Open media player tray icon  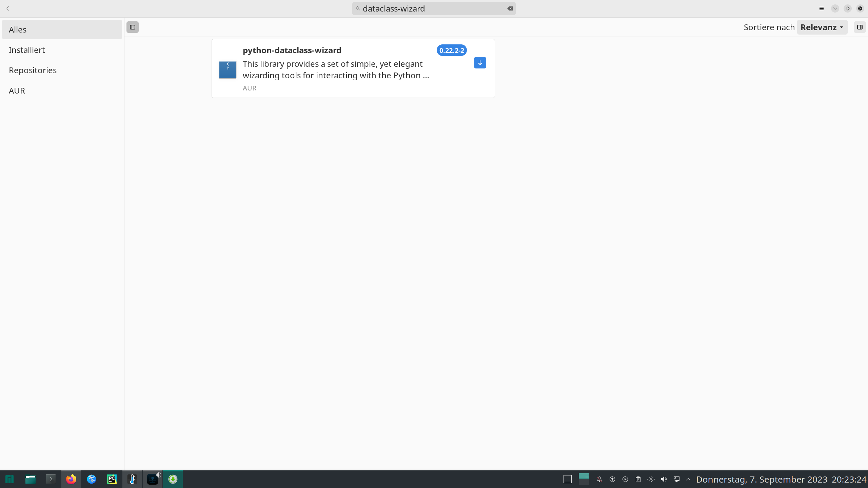(x=625, y=479)
